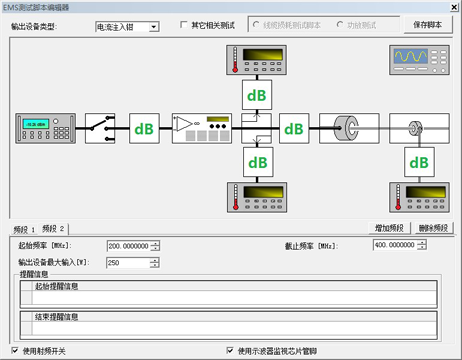Select the power amplifier block
Screen dimensions: 462x360
point(202,128)
